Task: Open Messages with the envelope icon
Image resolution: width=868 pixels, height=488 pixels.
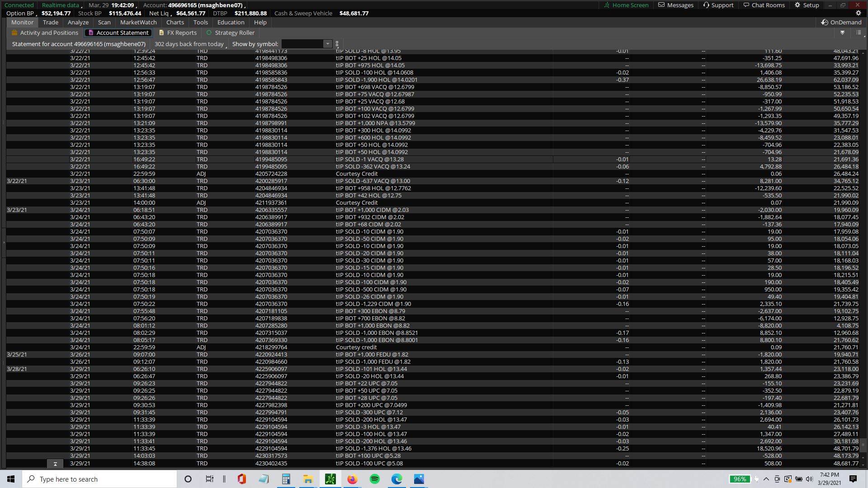Action: tap(675, 5)
